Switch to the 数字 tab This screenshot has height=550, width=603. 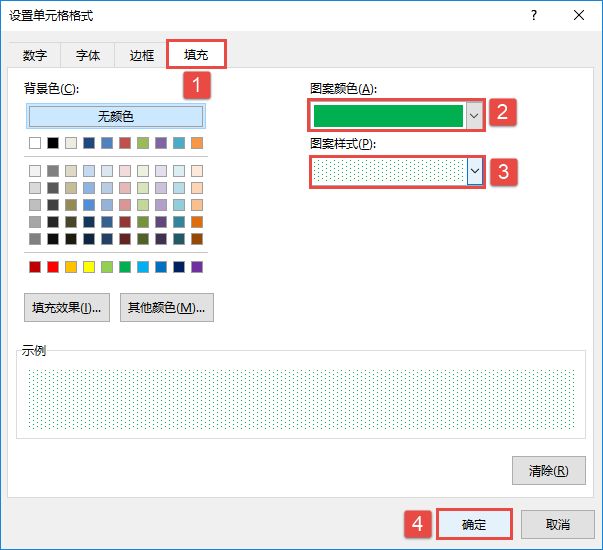(35, 55)
